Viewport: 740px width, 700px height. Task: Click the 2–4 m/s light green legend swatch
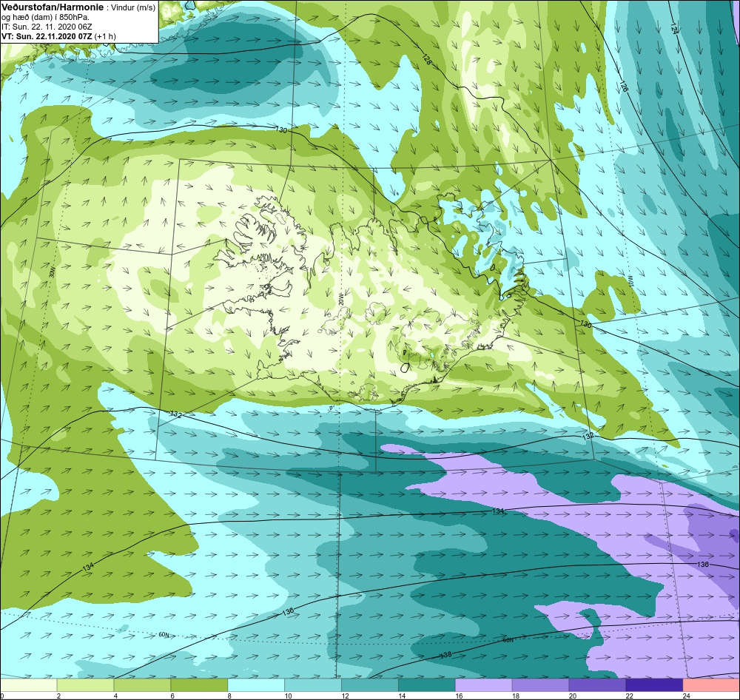tap(85, 685)
